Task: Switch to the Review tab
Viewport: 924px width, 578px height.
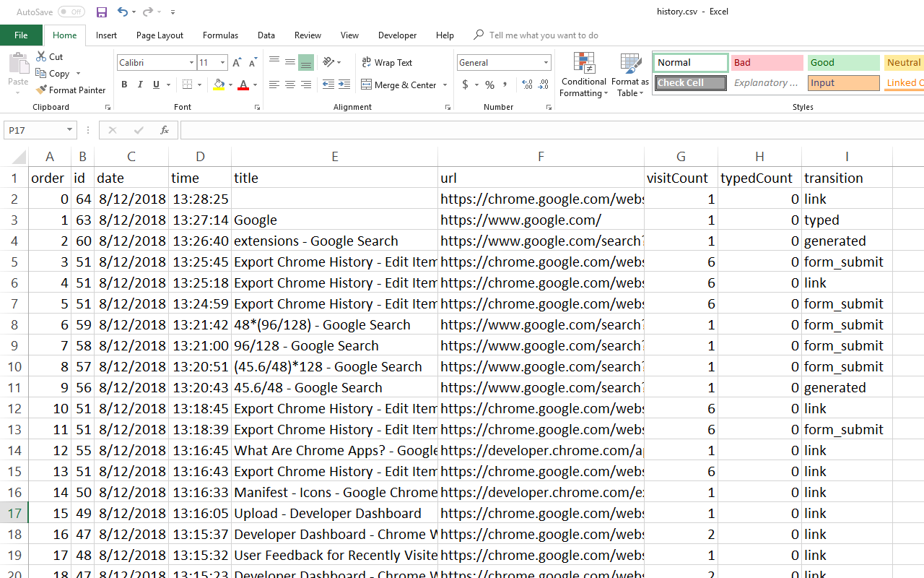Action: point(308,35)
